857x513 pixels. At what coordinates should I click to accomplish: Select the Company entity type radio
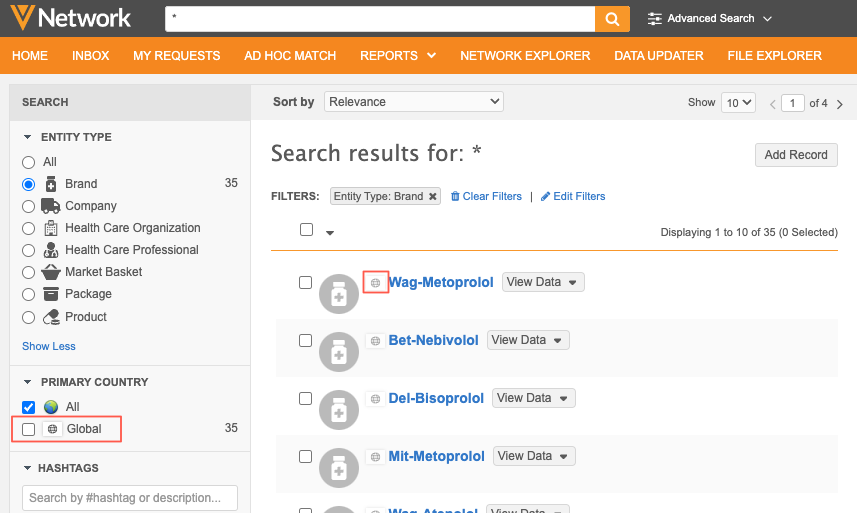29,206
